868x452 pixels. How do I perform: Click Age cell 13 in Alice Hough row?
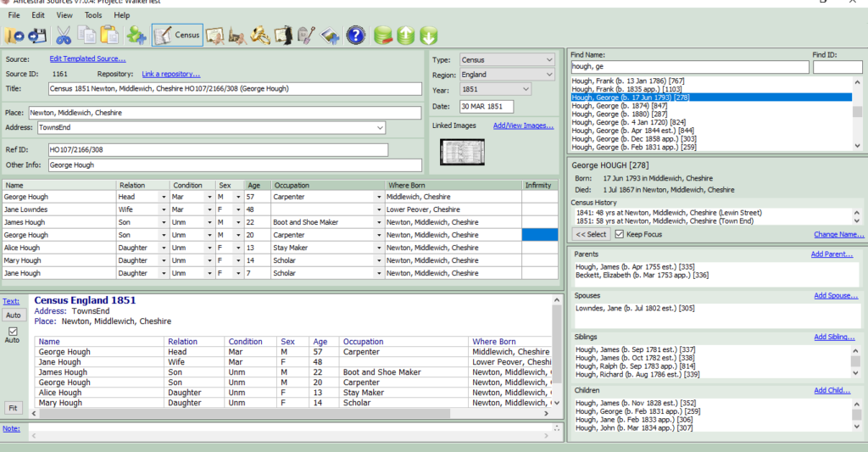(258, 248)
